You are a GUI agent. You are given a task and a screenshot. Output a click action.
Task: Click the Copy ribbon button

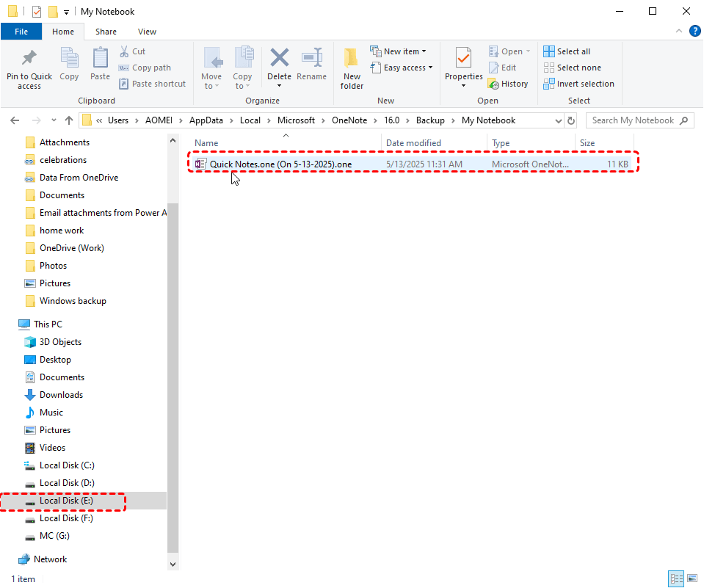[x=69, y=64]
